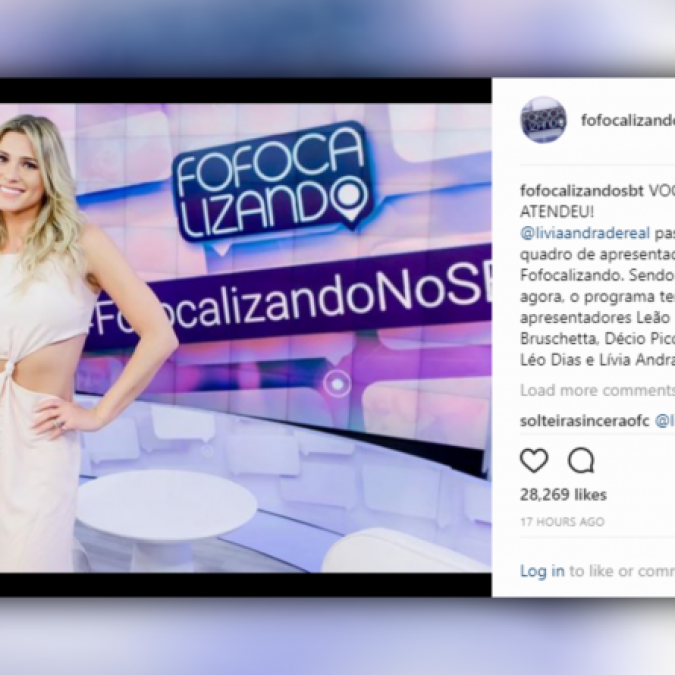
Task: Like the post with the heart icon
Action: [x=534, y=460]
